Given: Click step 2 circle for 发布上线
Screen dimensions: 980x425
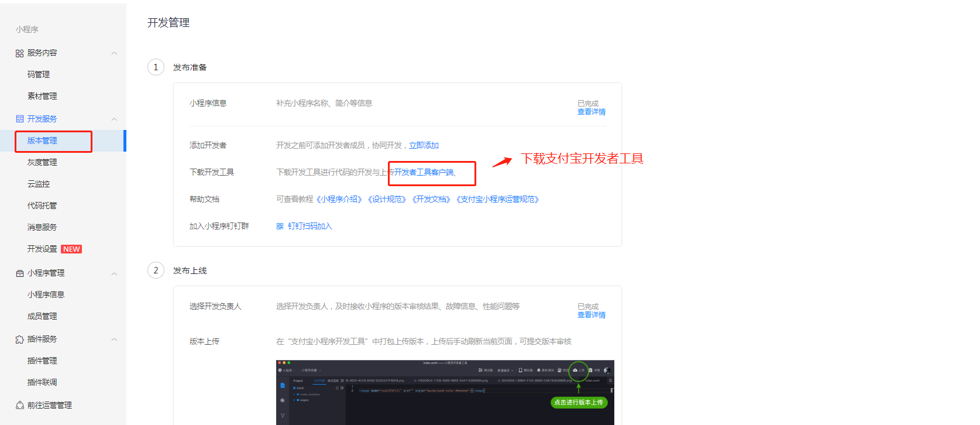Looking at the screenshot, I should [x=156, y=270].
